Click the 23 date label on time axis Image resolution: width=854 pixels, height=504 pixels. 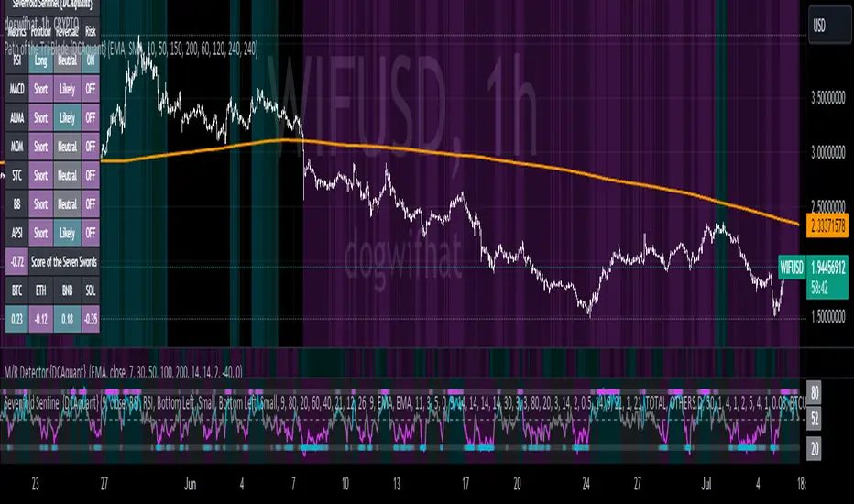[36, 484]
